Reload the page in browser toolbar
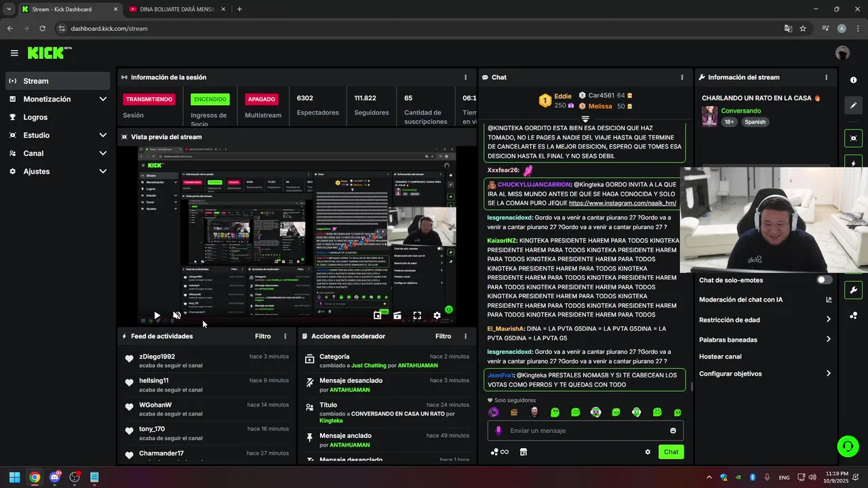The width and height of the screenshot is (868, 488). click(42, 28)
